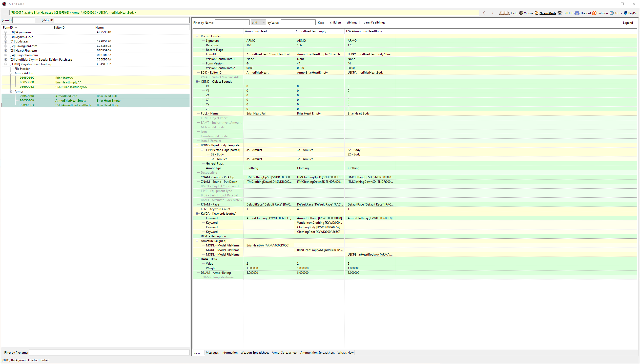The height and width of the screenshot is (364, 640).
Task: Enable the parent's siblings checkbox
Action: pos(361,22)
